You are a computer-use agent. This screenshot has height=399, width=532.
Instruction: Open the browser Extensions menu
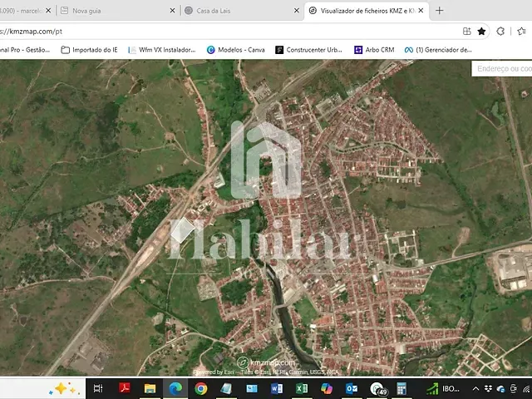coord(500,32)
